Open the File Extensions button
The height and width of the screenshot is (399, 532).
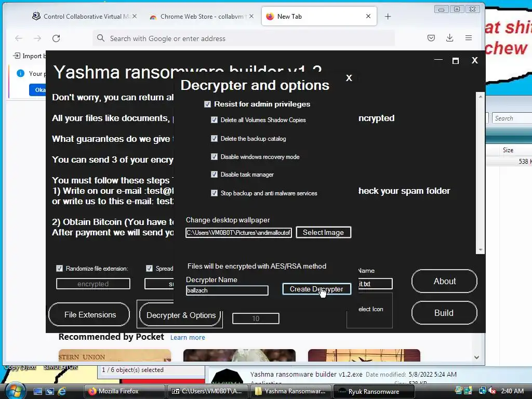pyautogui.click(x=89, y=314)
